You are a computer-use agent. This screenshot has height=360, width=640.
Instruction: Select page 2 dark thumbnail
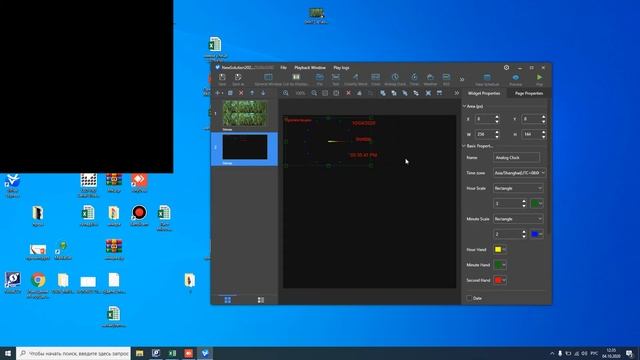click(245, 147)
